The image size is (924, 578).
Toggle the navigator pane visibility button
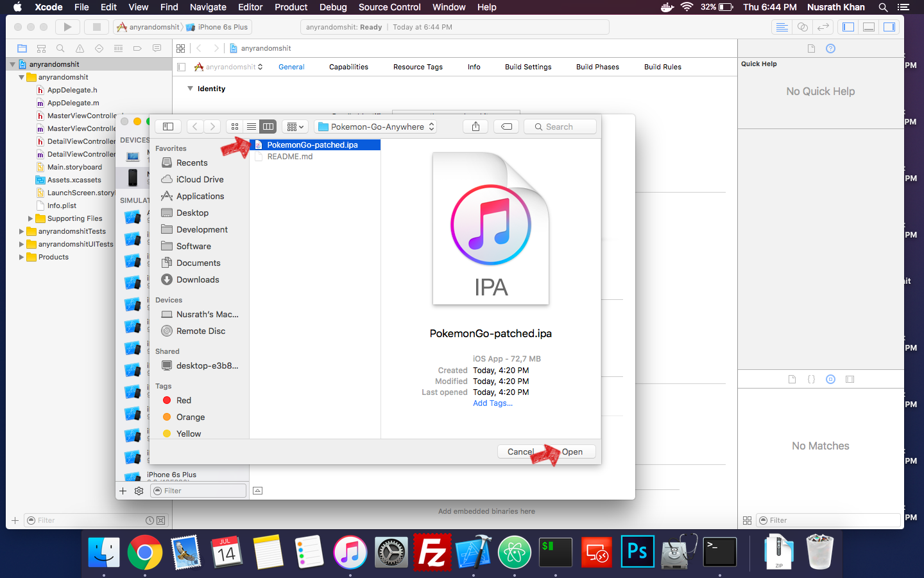[x=848, y=27]
